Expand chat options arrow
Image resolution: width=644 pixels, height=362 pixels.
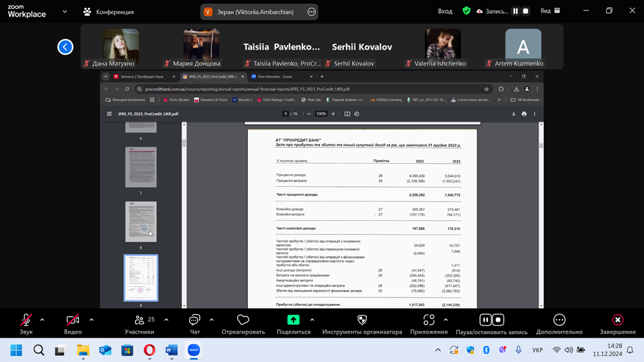tap(212, 320)
